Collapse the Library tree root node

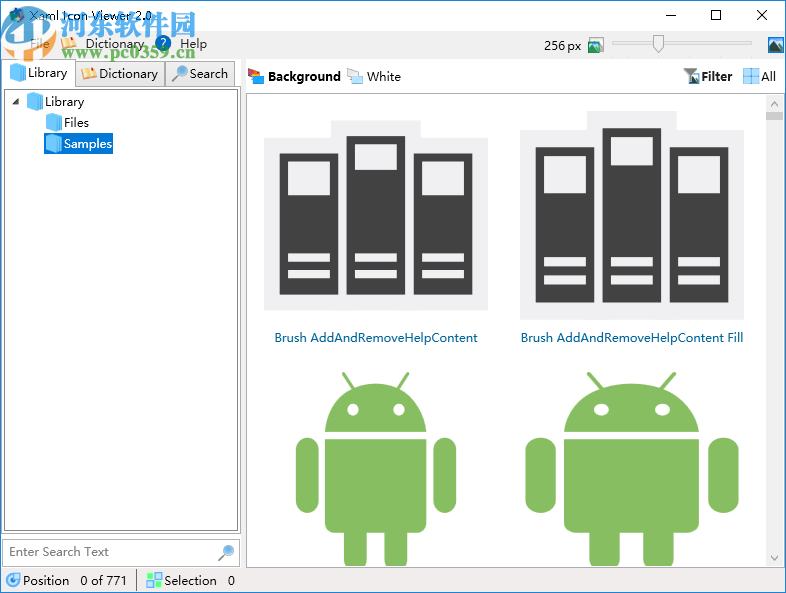click(16, 102)
